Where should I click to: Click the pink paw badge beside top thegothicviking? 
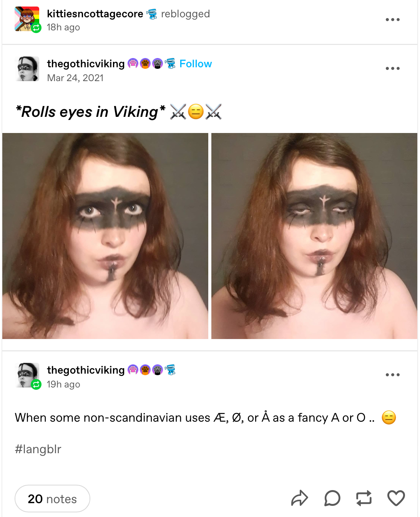pos(133,63)
